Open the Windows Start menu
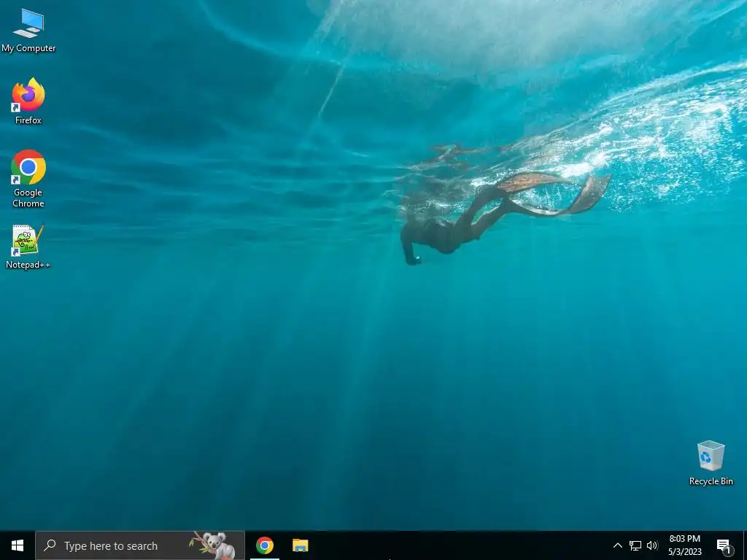The image size is (747, 560). [18, 545]
